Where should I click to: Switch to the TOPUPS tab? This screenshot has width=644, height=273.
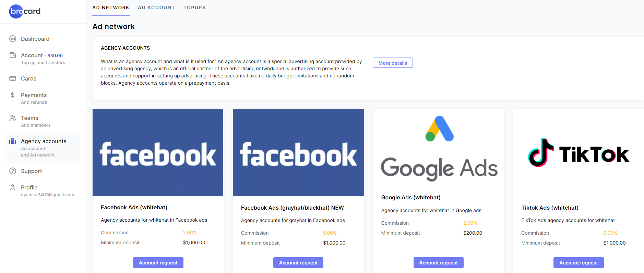(194, 8)
